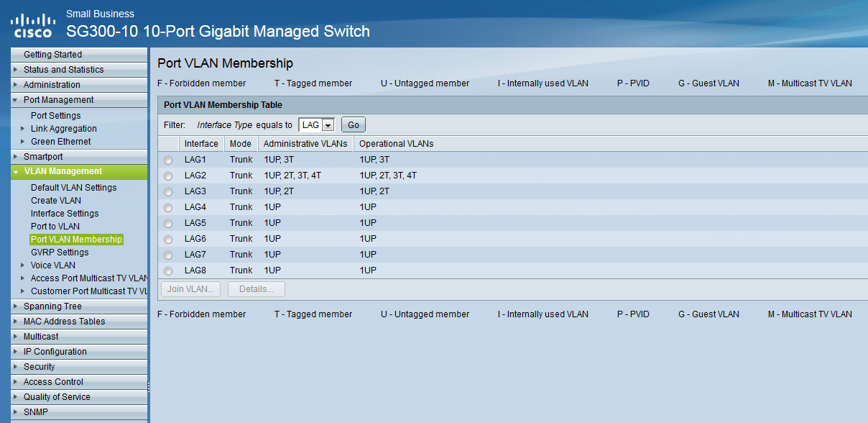Click the Go filter button

[354, 125]
